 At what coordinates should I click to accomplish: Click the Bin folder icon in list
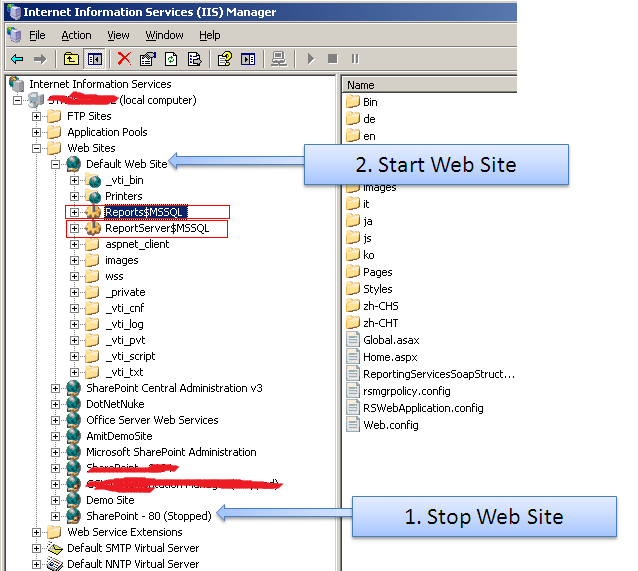353,102
